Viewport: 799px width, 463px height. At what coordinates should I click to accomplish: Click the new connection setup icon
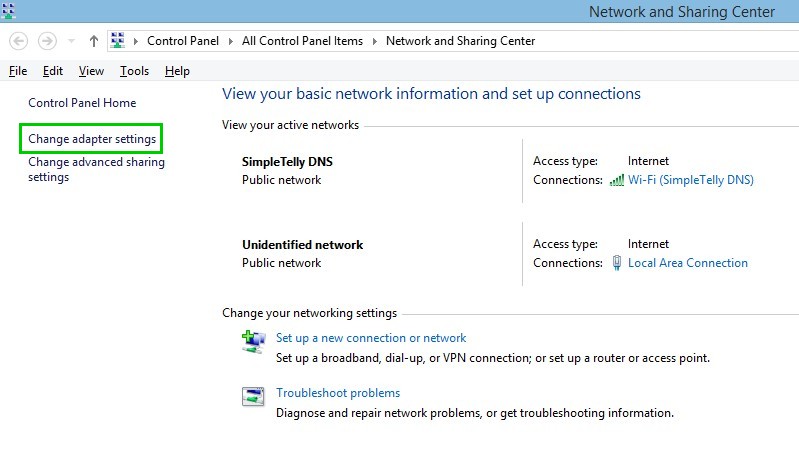[253, 341]
